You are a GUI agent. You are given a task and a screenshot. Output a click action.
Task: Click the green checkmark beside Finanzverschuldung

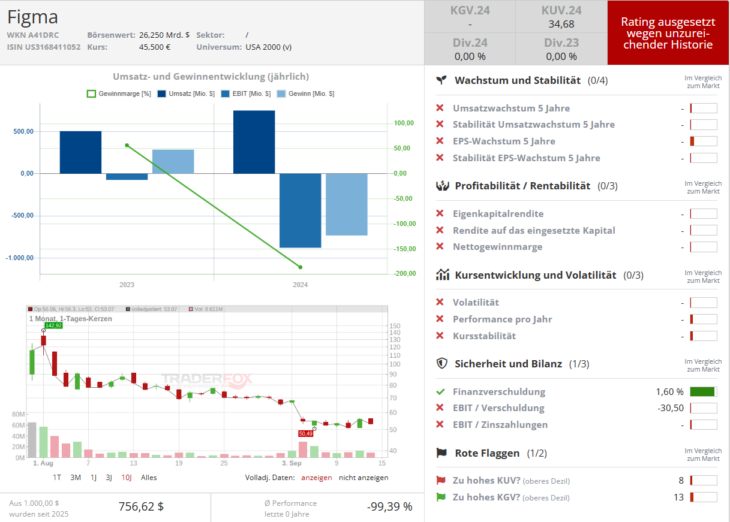(x=440, y=392)
